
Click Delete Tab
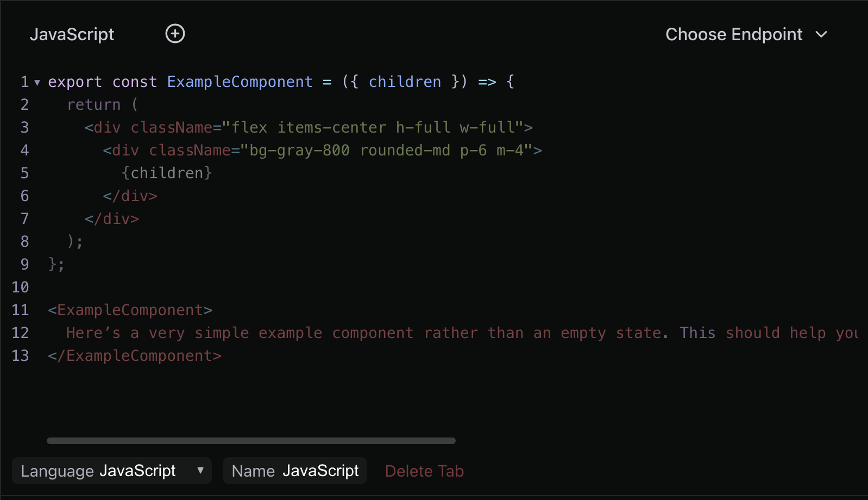[x=424, y=471]
